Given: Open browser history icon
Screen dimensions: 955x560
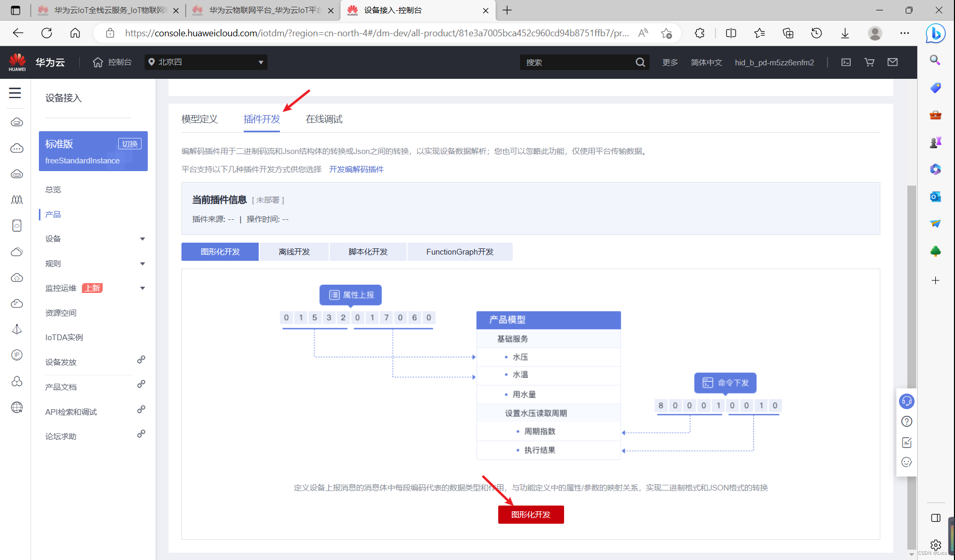Looking at the screenshot, I should coord(816,33).
